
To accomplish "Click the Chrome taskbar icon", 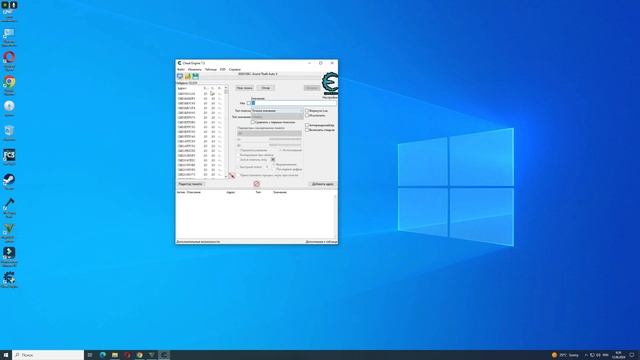I will pyautogui.click(x=139, y=355).
